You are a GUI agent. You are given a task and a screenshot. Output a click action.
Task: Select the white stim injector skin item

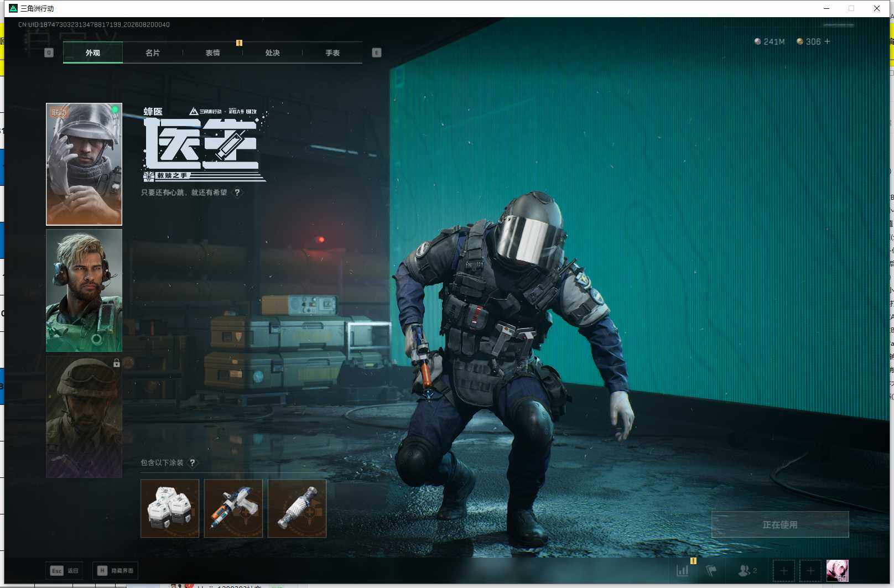pos(297,508)
